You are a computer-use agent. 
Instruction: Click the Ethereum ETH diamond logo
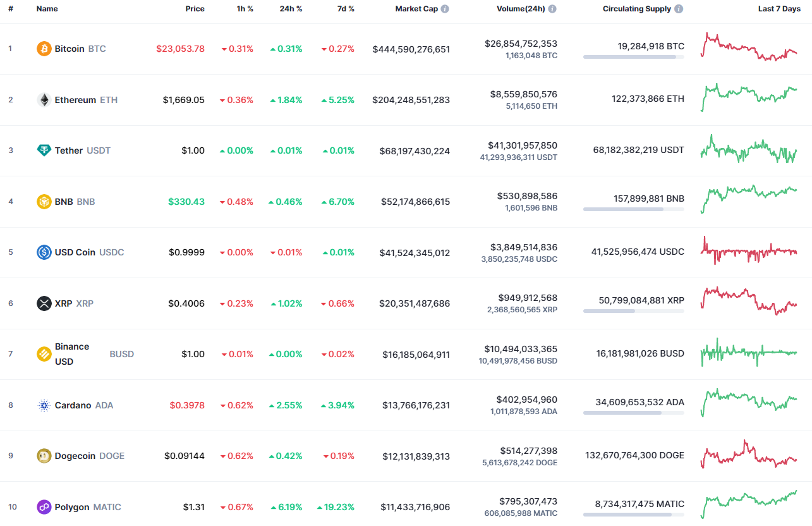(x=43, y=99)
